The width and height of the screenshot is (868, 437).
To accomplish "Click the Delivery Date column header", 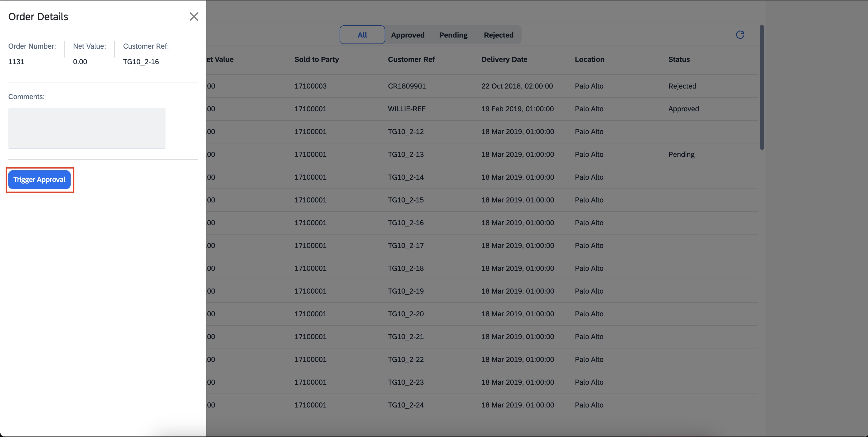I will (504, 59).
